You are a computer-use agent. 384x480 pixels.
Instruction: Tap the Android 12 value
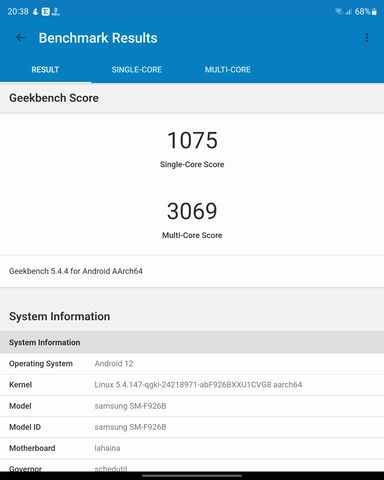point(114,364)
